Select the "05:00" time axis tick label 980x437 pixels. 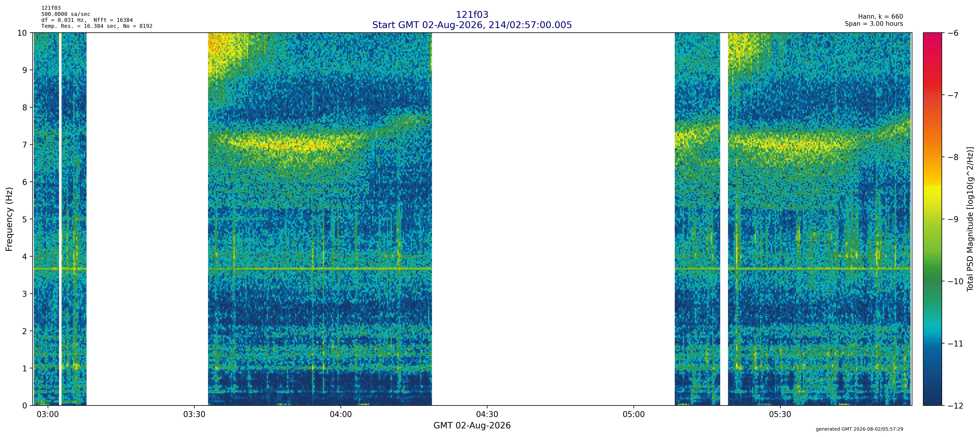point(633,414)
